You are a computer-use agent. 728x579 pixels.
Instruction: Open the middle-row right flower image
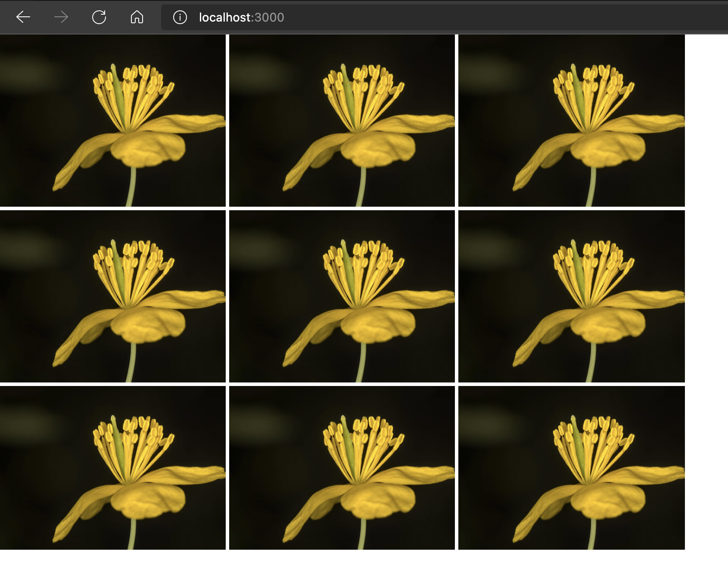tap(571, 296)
